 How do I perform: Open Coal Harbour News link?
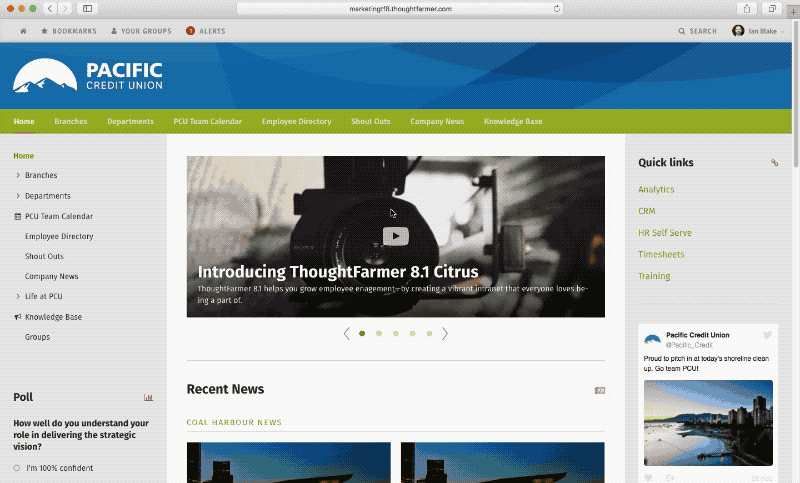point(234,422)
